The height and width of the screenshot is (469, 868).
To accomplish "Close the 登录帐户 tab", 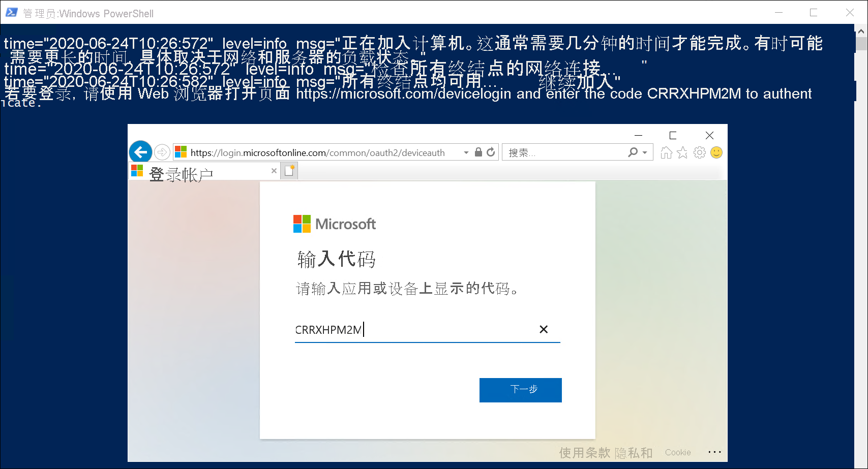I will tap(274, 171).
